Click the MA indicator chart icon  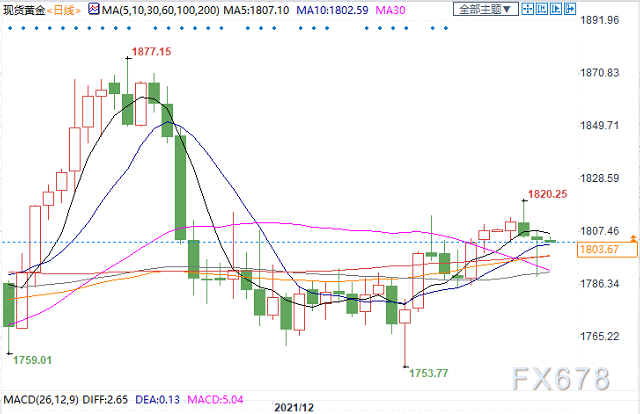[93, 9]
